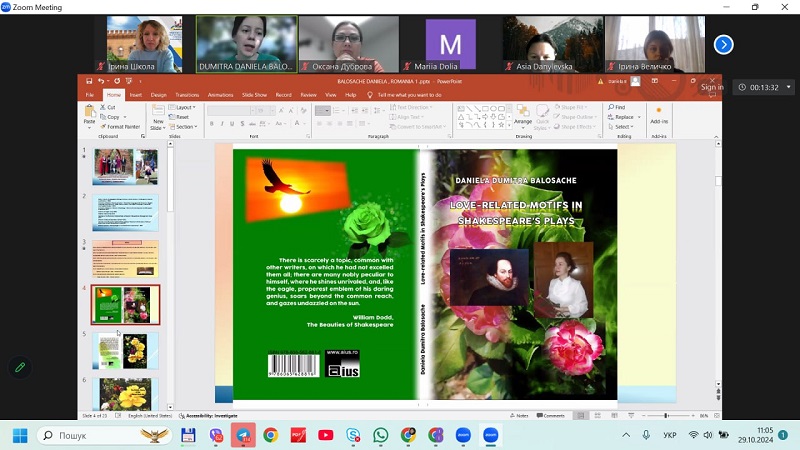The image size is (800, 450).
Task: Open Reading View from status bar
Action: click(x=614, y=416)
